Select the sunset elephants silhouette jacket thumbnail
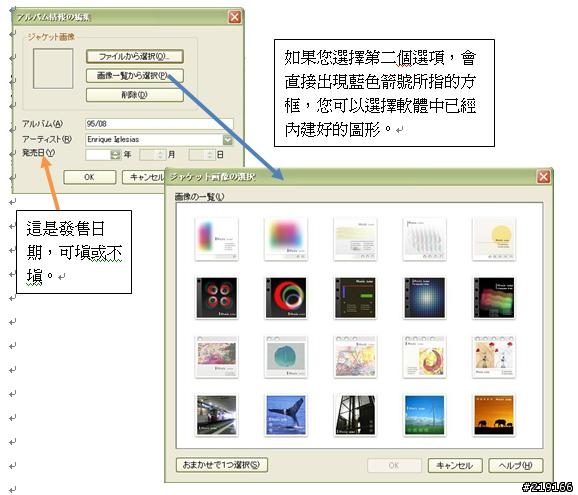This screenshot has width=578, height=495. [494, 415]
